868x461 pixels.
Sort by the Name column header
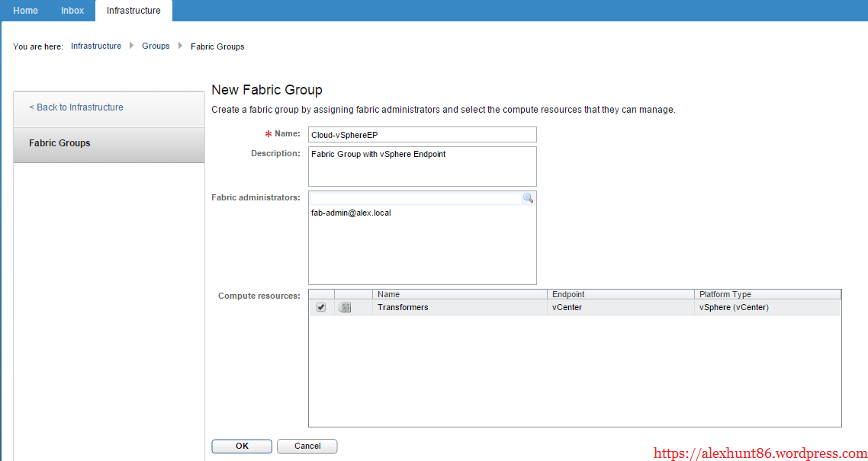[389, 294]
